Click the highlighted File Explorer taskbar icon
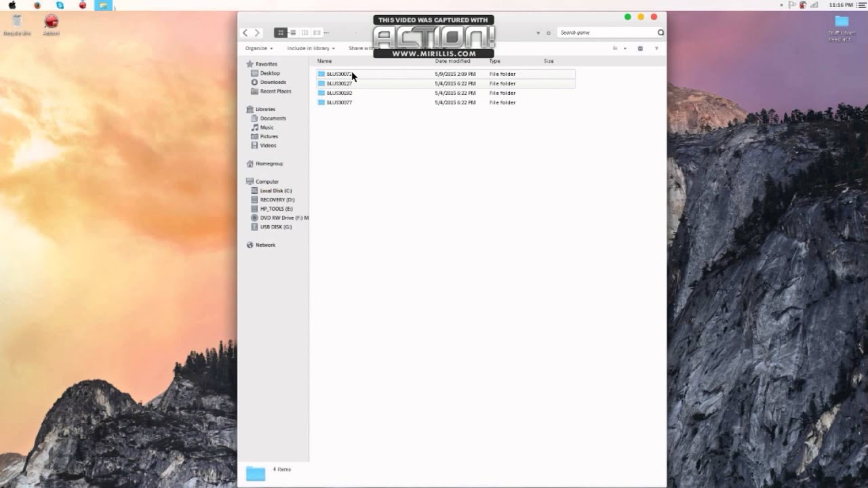 (x=103, y=5)
